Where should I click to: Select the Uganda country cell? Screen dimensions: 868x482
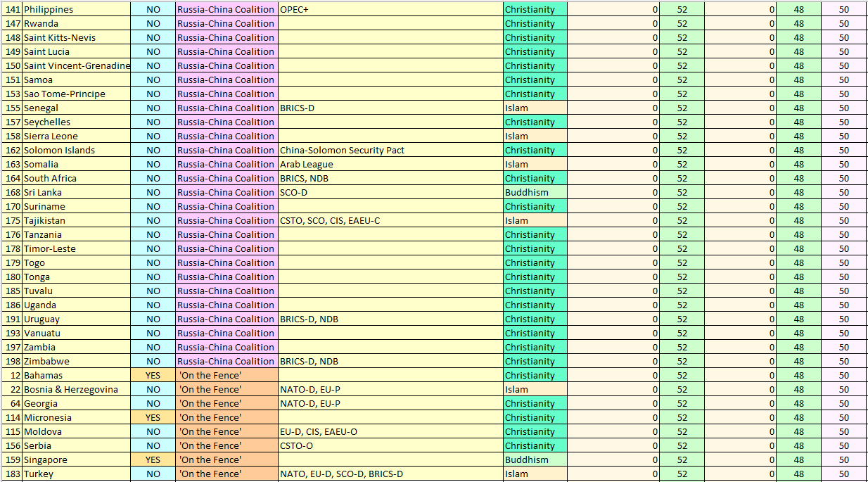pos(77,305)
